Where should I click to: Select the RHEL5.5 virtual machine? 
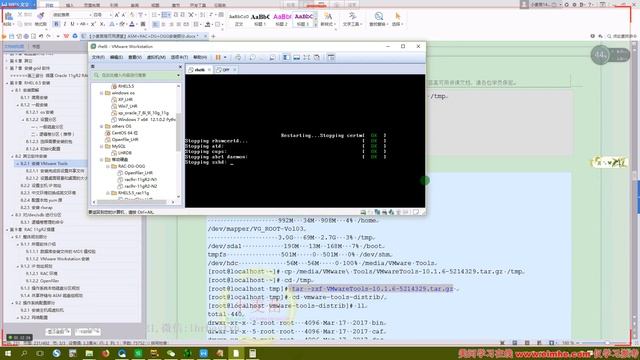[123, 86]
